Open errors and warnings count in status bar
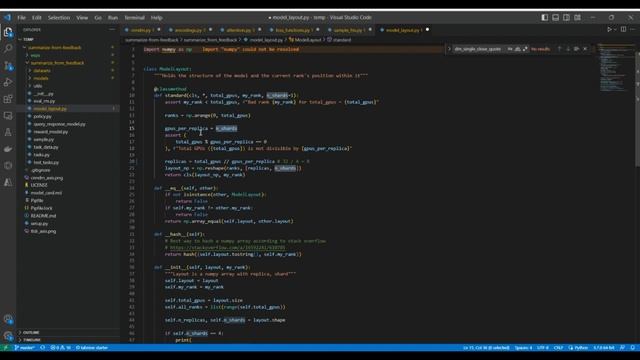Viewport: 640px width, 360px height. [x=60, y=348]
